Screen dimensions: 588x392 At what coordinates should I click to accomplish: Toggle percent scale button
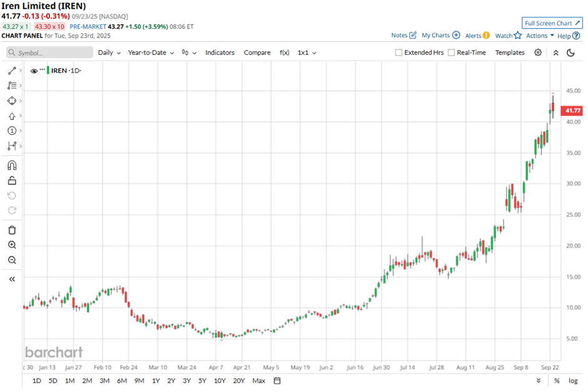click(557, 381)
